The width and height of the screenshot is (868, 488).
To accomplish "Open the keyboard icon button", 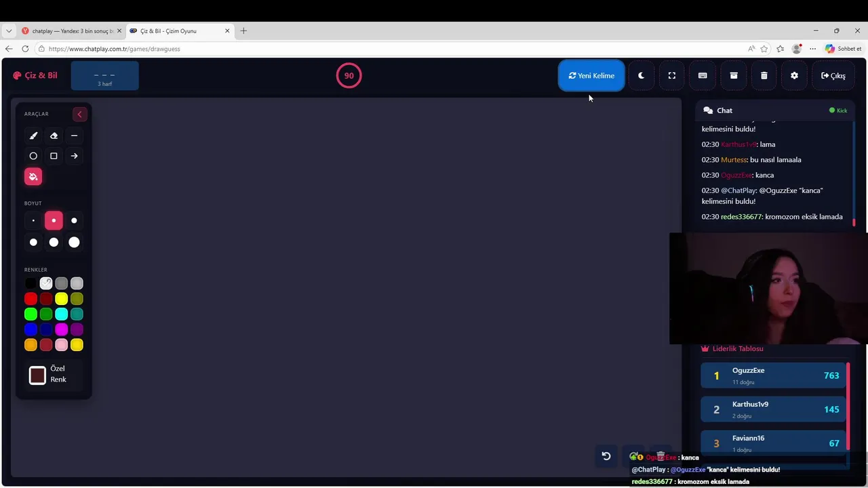I will (703, 76).
